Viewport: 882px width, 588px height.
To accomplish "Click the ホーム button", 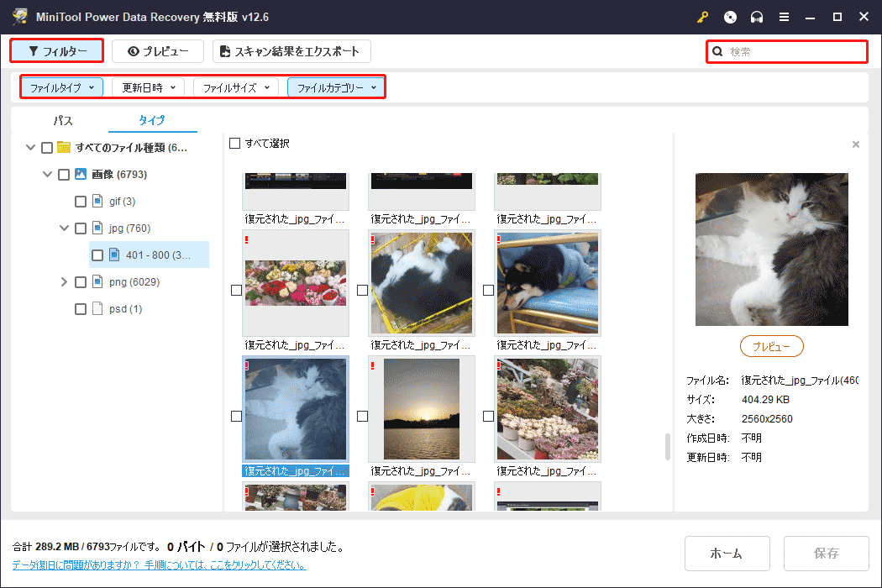I will click(727, 553).
